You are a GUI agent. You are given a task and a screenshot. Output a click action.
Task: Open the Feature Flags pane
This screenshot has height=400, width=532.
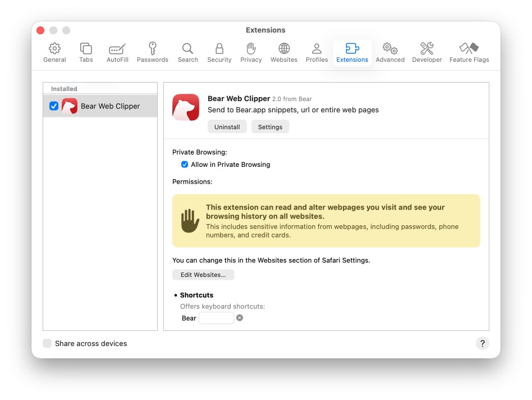pyautogui.click(x=469, y=53)
